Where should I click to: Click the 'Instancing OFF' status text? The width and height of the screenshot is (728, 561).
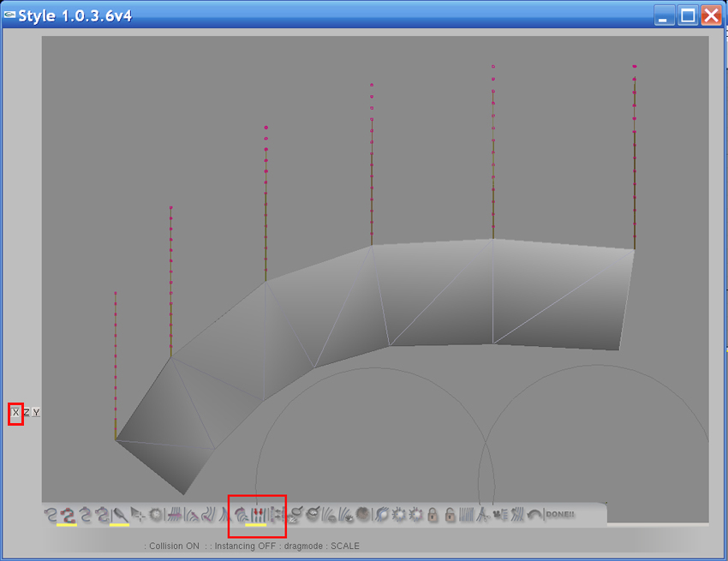tap(245, 546)
